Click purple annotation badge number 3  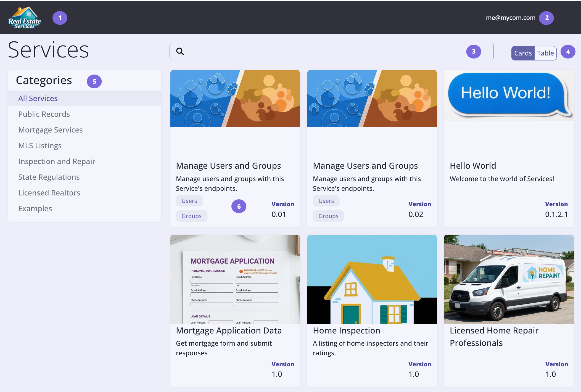pyautogui.click(x=474, y=52)
